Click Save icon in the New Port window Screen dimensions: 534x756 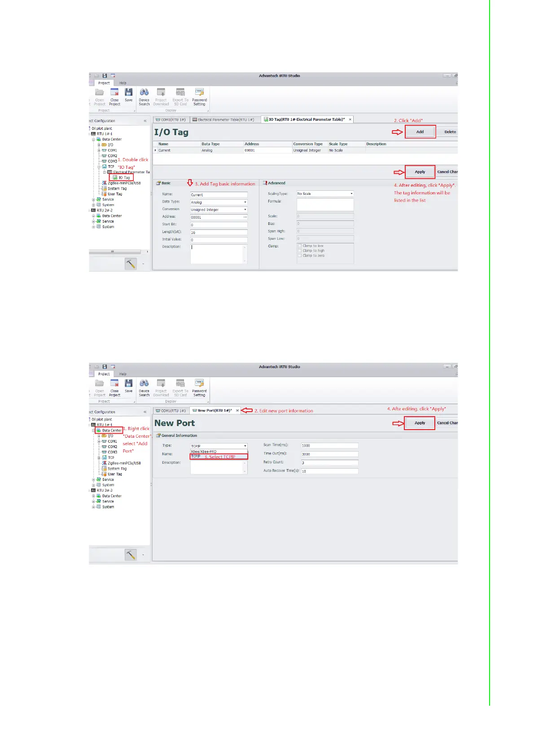(x=128, y=385)
